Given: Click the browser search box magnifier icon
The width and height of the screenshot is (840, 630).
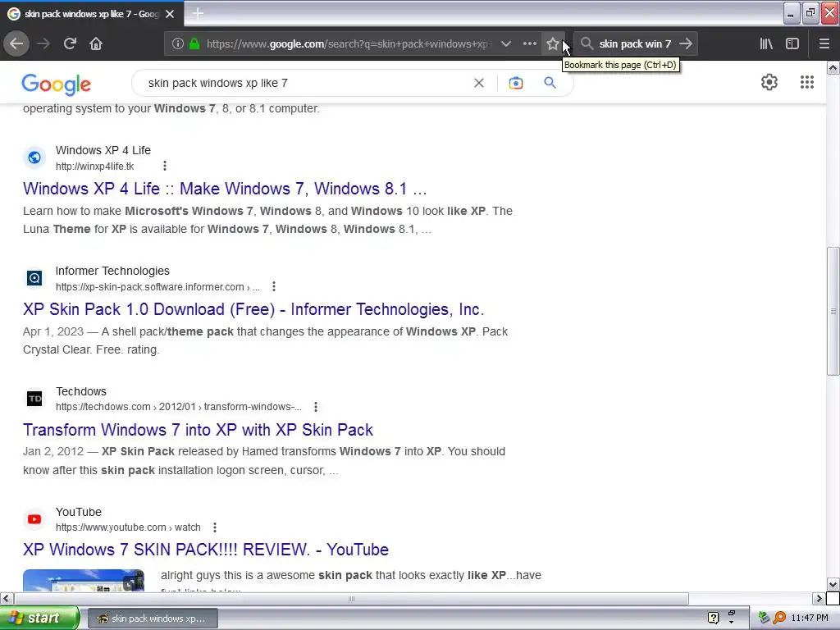Looking at the screenshot, I should [587, 44].
